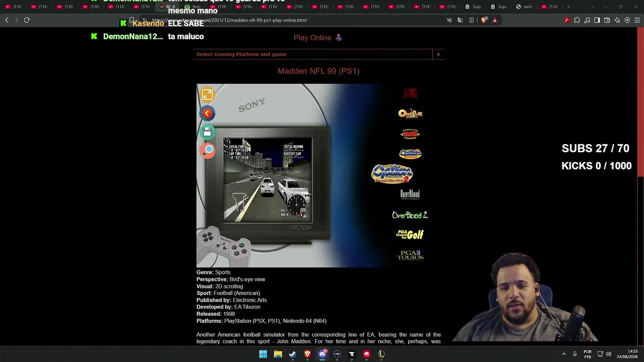
Task: Choose the Option Tuning Car Battle logo
Action: (410, 154)
